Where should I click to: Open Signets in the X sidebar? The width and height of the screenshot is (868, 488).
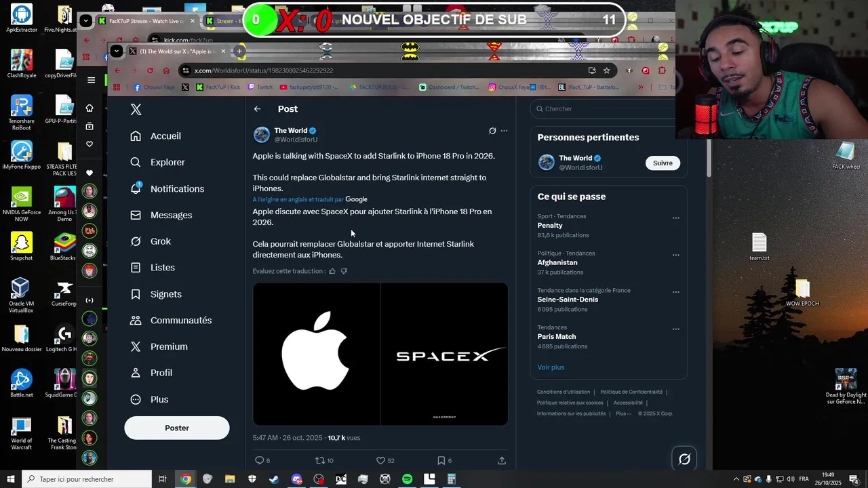(x=155, y=293)
